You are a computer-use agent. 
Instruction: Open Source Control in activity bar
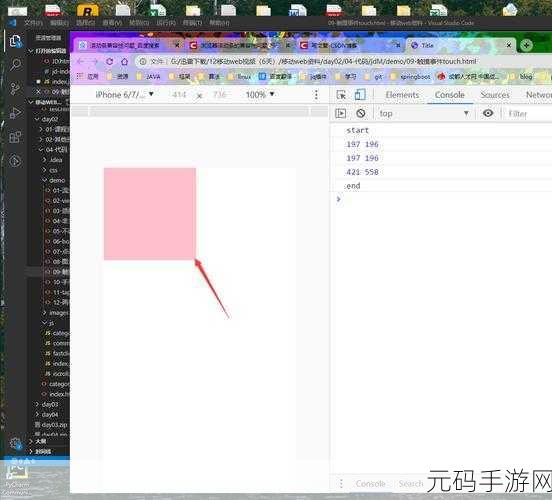click(x=15, y=89)
